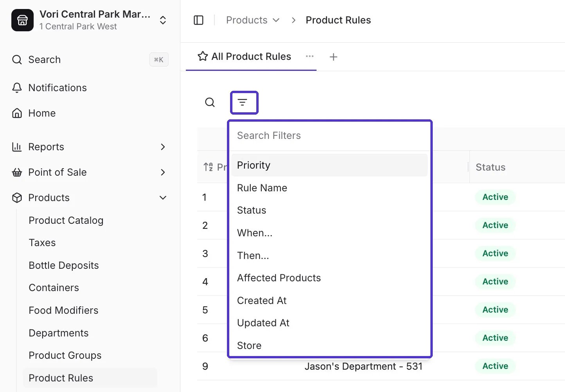Expand the Reports section chevron
This screenshot has height=392, width=565.
(x=163, y=147)
